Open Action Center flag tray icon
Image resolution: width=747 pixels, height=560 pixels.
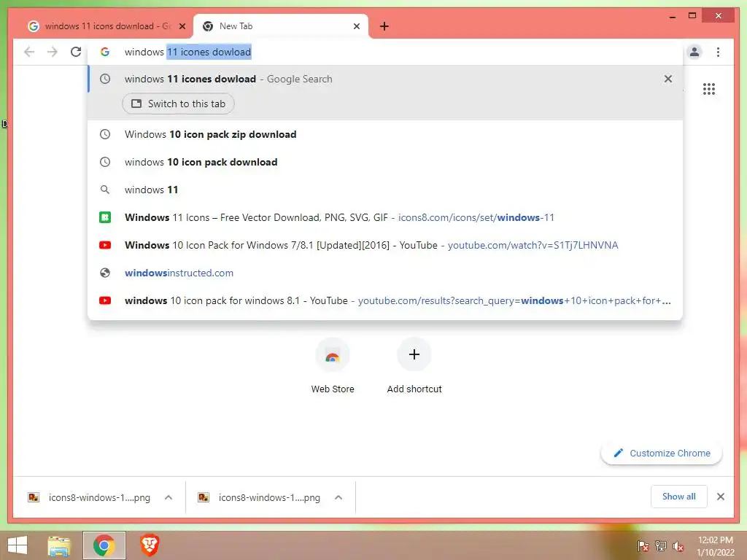(643, 546)
